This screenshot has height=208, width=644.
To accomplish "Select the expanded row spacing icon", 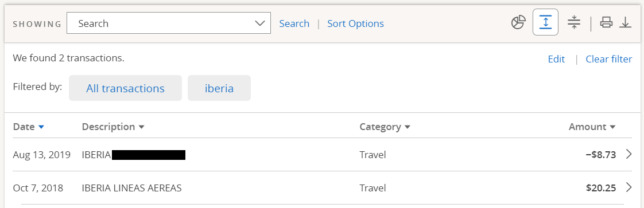I will click(x=545, y=22).
